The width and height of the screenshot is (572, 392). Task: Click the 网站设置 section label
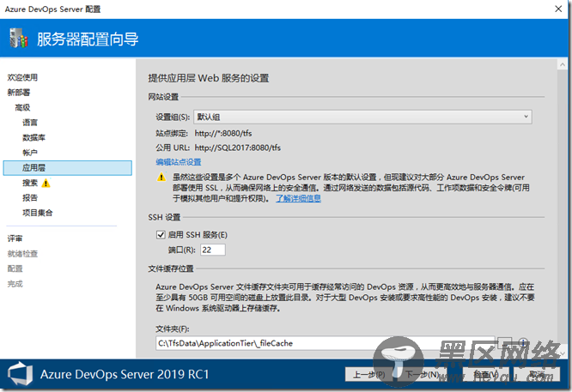163,97
